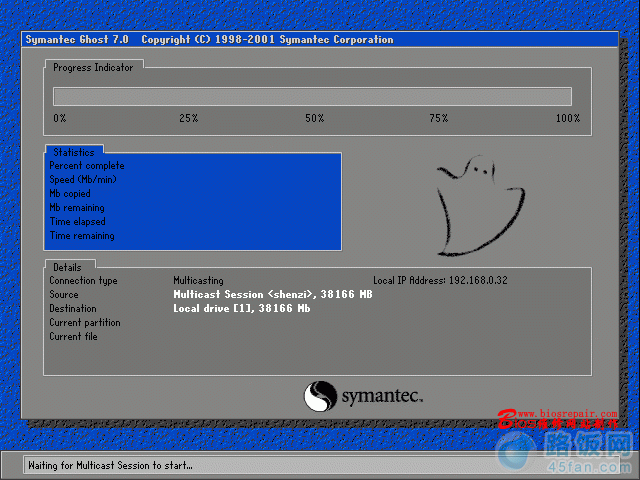This screenshot has width=640, height=480.
Task: Click the Speed (Mb/min) statistic row
Action: [83, 180]
